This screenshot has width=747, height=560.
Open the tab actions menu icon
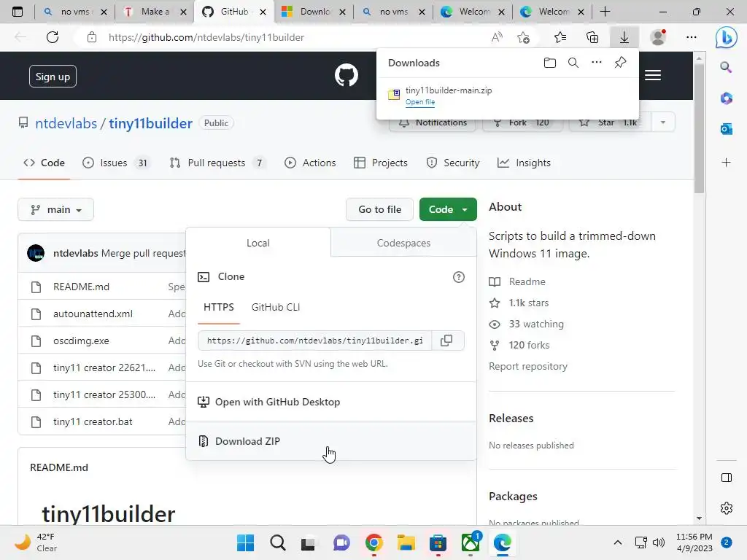point(18,12)
